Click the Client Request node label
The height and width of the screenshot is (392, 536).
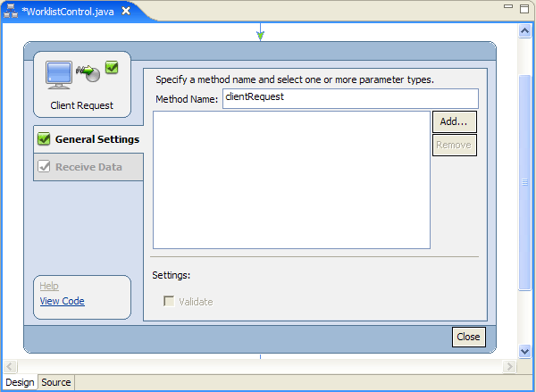81,105
